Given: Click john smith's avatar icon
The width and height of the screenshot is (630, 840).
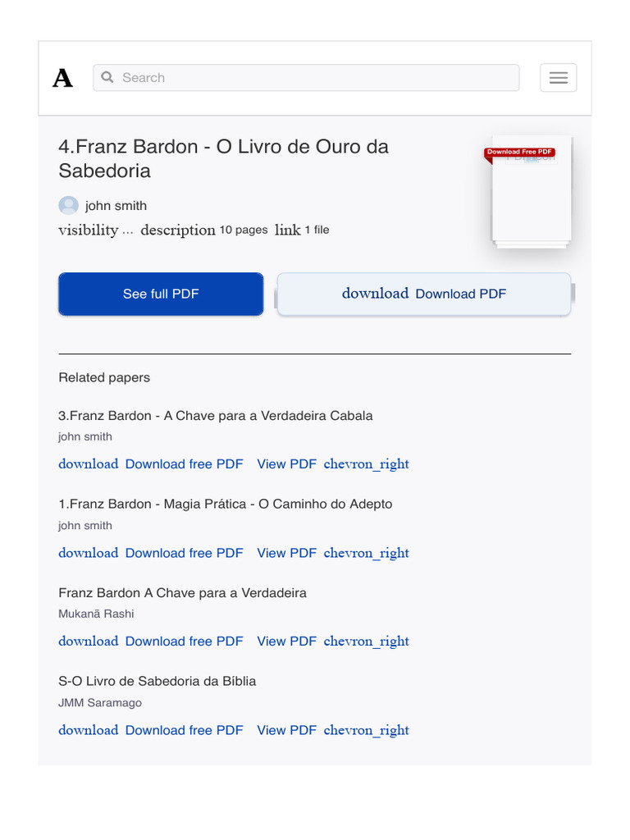Looking at the screenshot, I should pyautogui.click(x=69, y=206).
